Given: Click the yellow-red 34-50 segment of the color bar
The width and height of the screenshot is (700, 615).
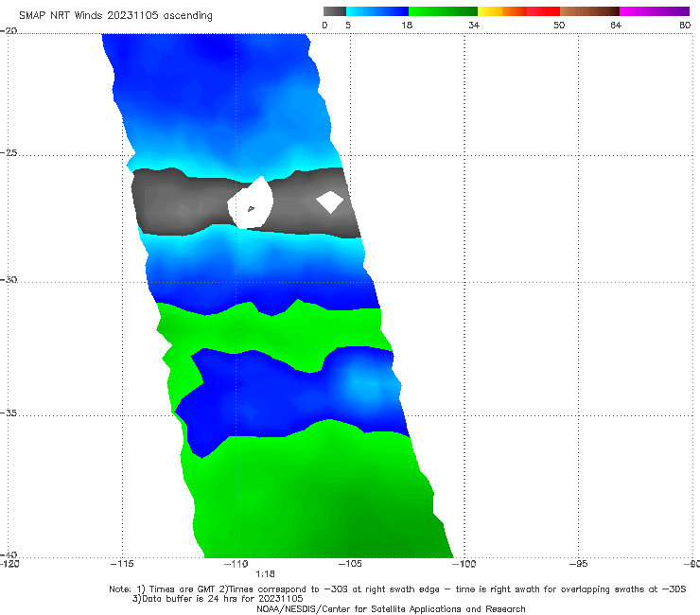Looking at the screenshot, I should pos(518,11).
